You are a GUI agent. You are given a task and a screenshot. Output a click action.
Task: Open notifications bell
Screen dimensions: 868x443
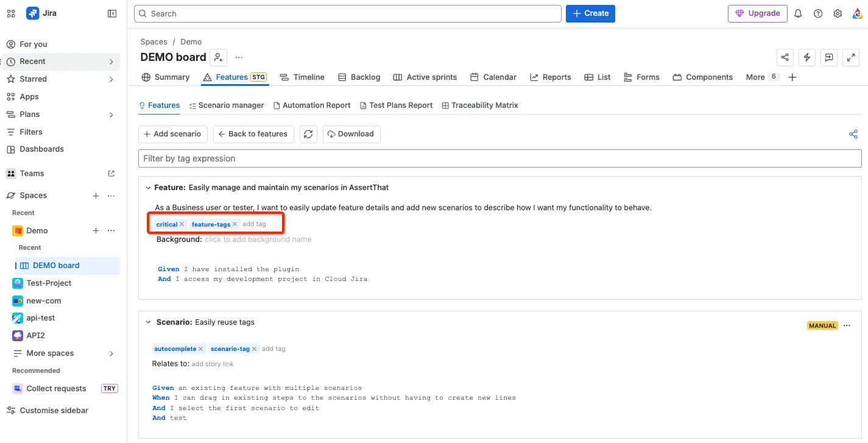(798, 13)
